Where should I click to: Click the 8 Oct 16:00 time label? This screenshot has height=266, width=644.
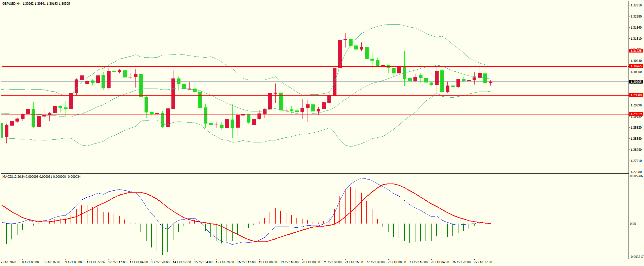point(52,262)
